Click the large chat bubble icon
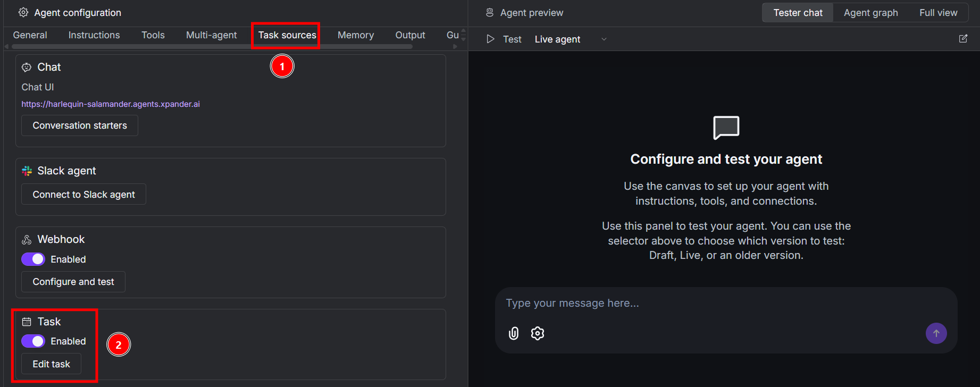 [x=726, y=128]
